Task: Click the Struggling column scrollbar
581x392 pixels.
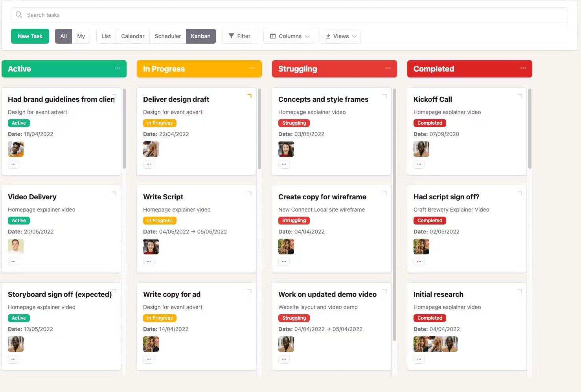Action: click(395, 214)
